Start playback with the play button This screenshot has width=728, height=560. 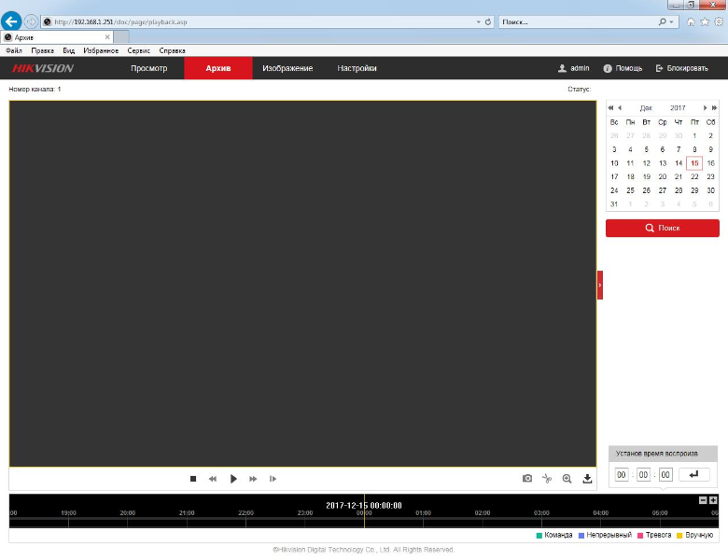point(233,478)
